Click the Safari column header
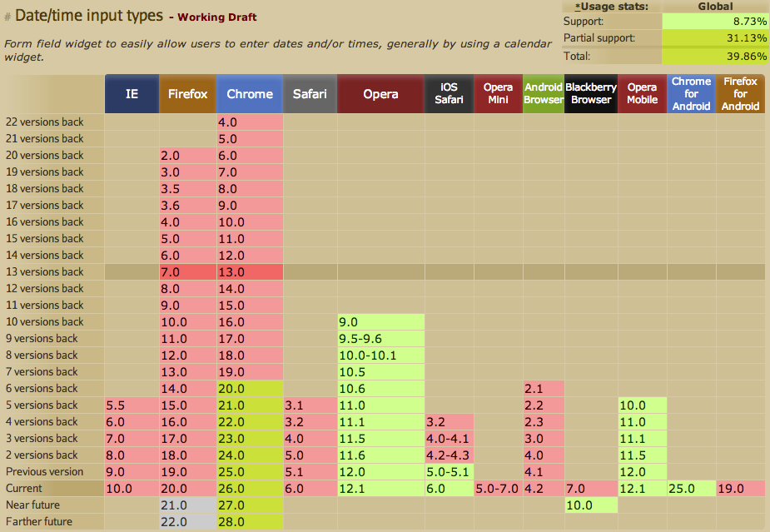770x532 pixels. pos(310,94)
